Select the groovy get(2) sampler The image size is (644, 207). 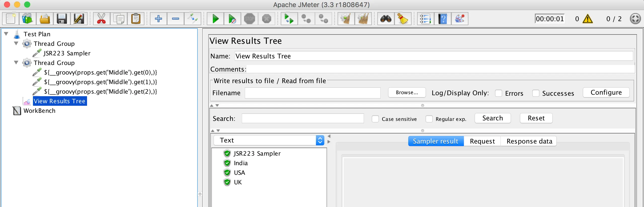point(100,91)
